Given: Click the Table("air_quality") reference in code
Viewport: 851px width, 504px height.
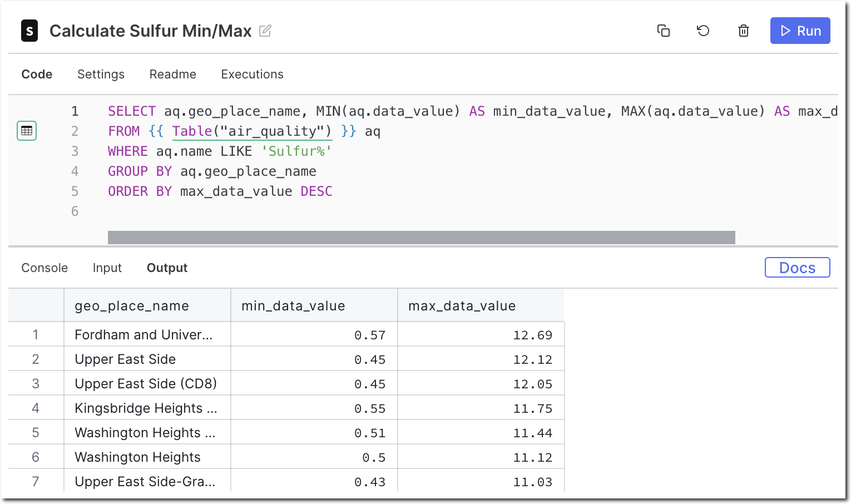Looking at the screenshot, I should [x=252, y=131].
